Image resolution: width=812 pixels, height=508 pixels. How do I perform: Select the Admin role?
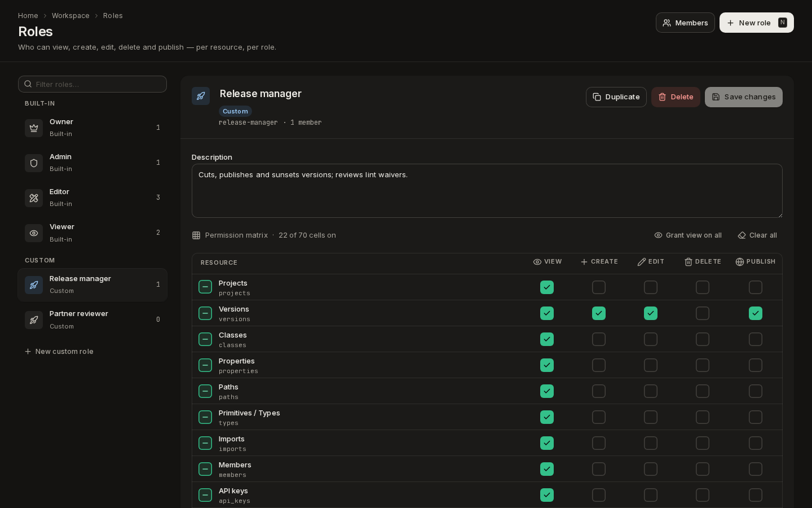click(x=92, y=163)
